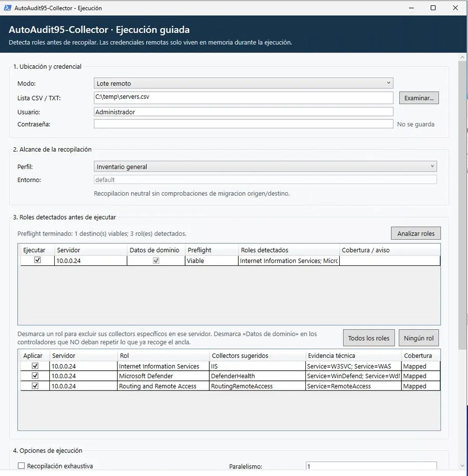This screenshot has height=476, width=468.
Task: Click the Collectors sugeridos column header
Action: coord(257,356)
